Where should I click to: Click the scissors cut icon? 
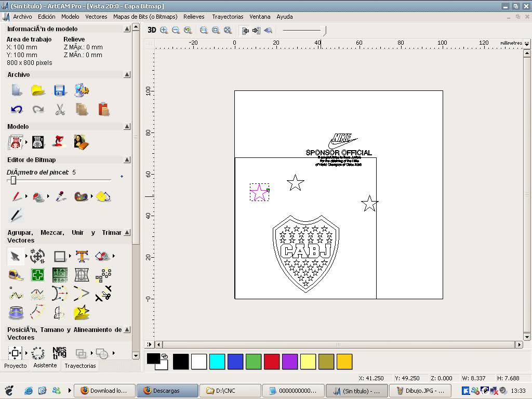tap(60, 109)
